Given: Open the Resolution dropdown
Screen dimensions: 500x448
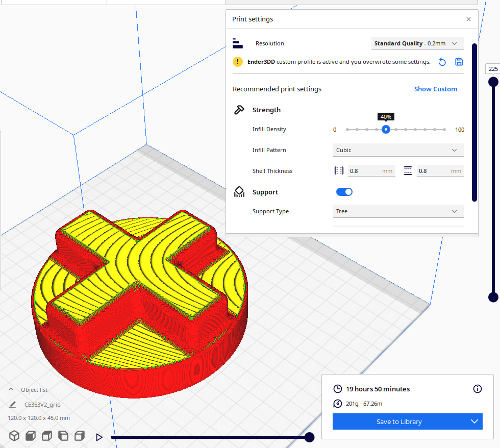Looking at the screenshot, I should [x=417, y=43].
